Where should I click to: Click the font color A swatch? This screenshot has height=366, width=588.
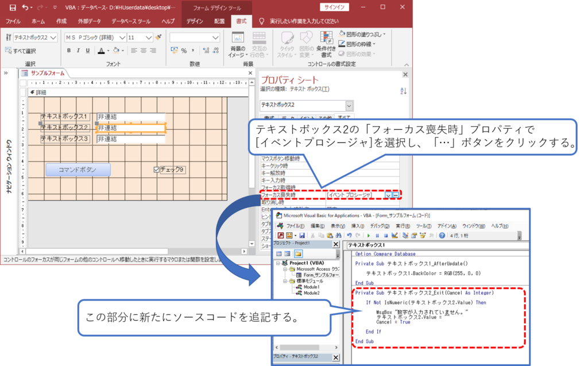(101, 51)
